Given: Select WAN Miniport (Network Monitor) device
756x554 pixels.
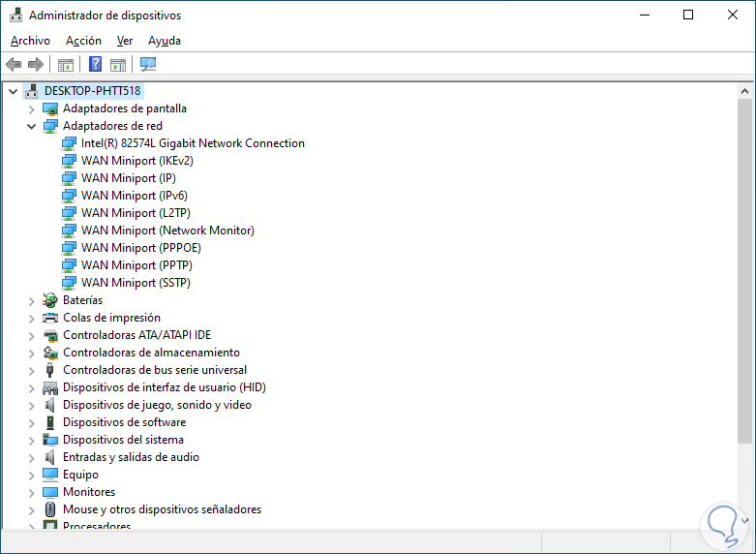Looking at the screenshot, I should coord(167,231).
